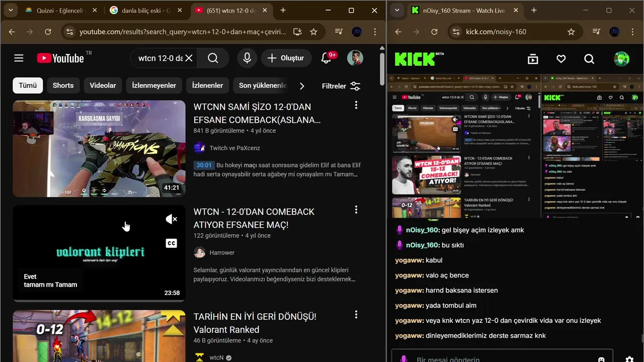
Task: Open options menu for WTCN - 12-0'DAN COMEBACK video
Action: click(356, 210)
